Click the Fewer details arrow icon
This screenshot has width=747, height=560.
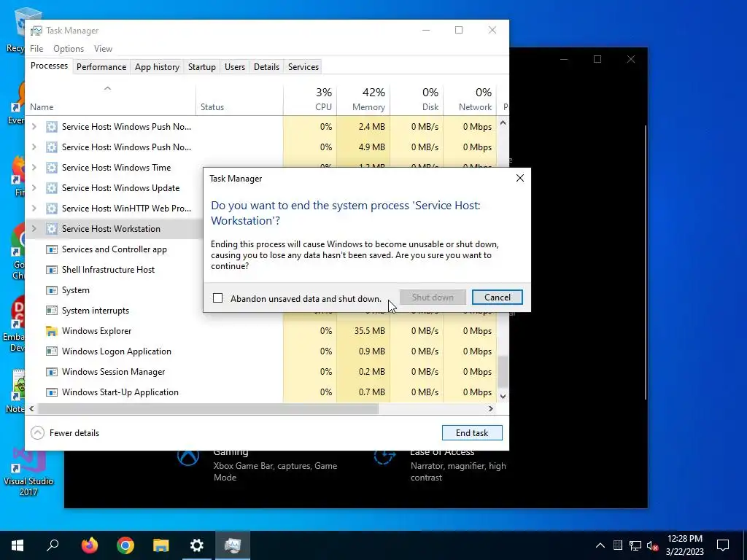click(37, 432)
